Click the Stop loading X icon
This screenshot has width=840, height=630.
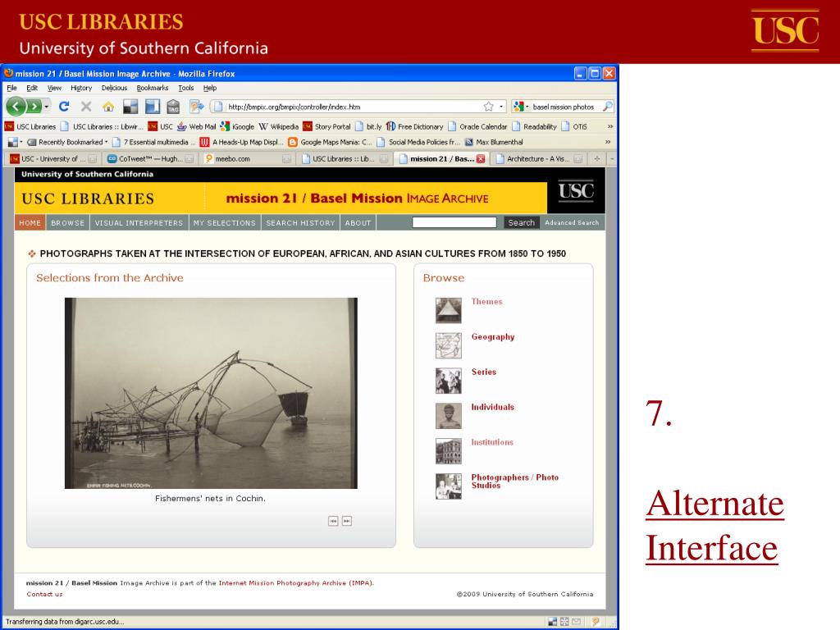coord(85,107)
